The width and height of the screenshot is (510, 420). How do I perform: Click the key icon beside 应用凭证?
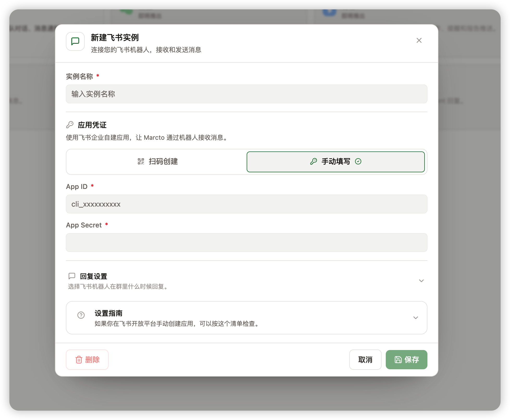pos(70,125)
